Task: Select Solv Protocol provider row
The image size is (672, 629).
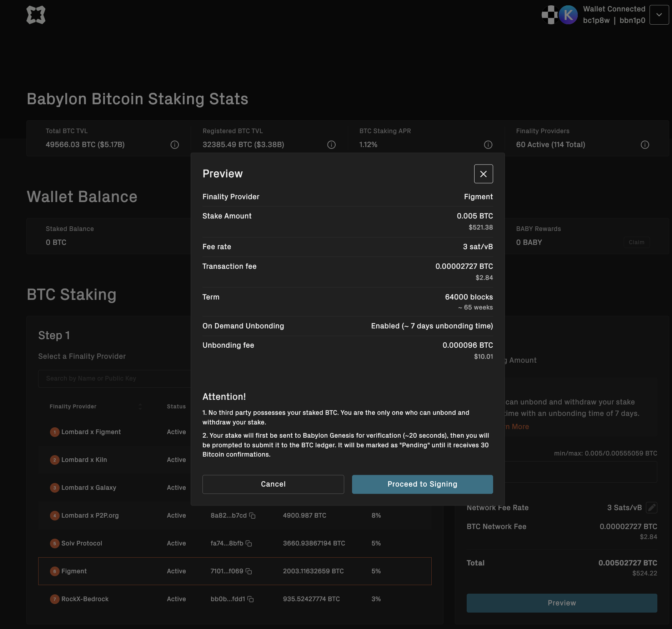Action: [x=235, y=543]
